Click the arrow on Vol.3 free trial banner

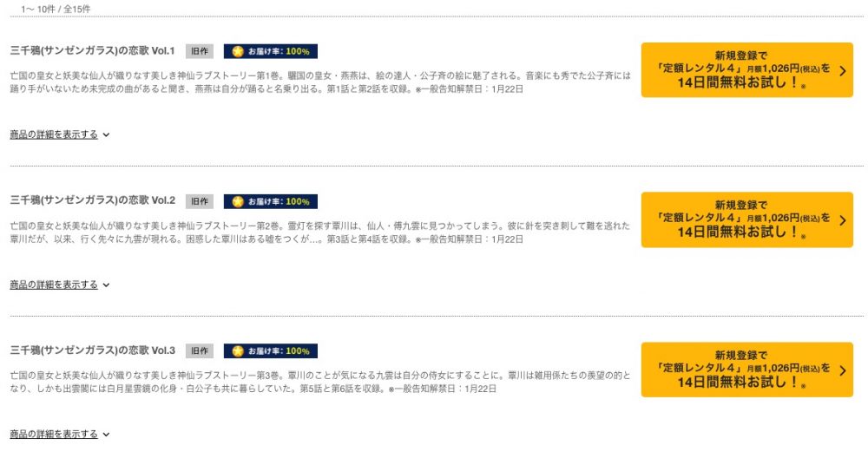tap(843, 370)
